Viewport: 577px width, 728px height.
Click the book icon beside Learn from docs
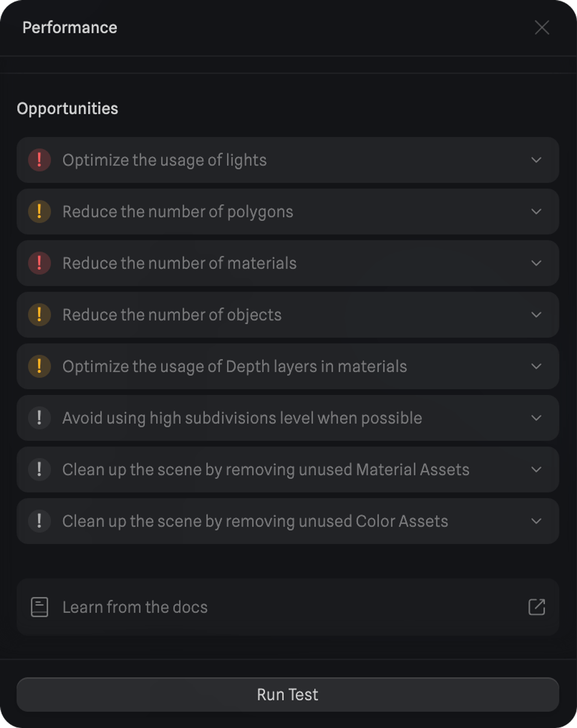tap(40, 607)
